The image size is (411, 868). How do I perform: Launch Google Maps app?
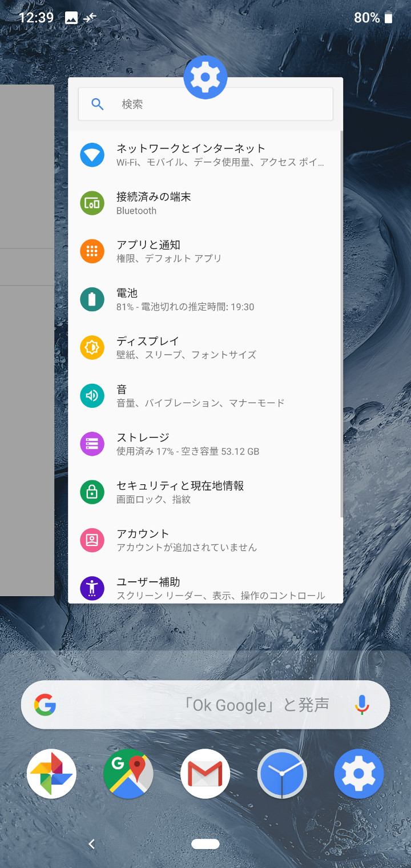coord(128,774)
